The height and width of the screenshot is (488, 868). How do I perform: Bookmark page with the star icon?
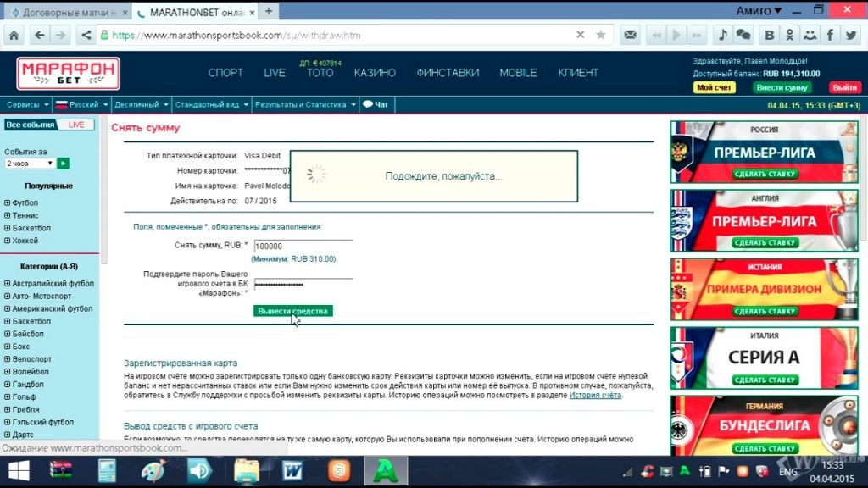(x=601, y=35)
